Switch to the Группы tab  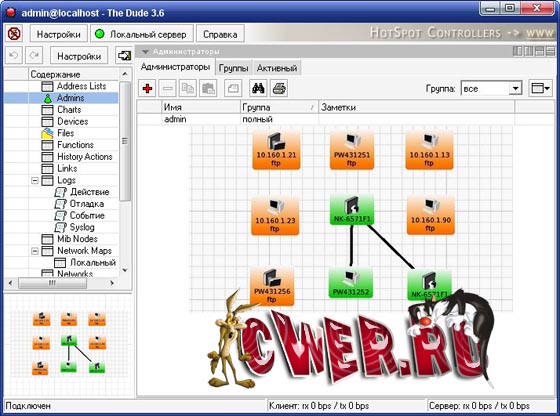(x=233, y=68)
